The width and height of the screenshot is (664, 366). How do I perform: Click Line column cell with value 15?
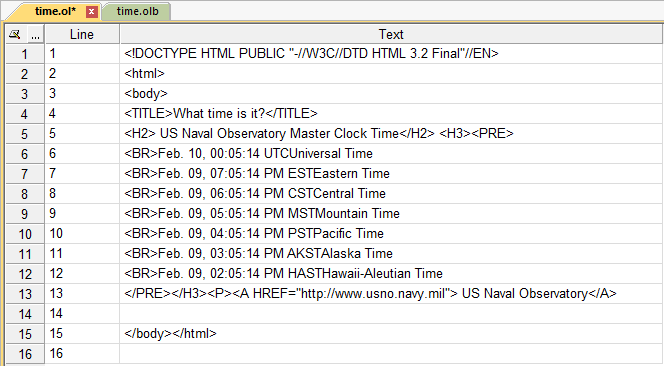tap(82, 334)
